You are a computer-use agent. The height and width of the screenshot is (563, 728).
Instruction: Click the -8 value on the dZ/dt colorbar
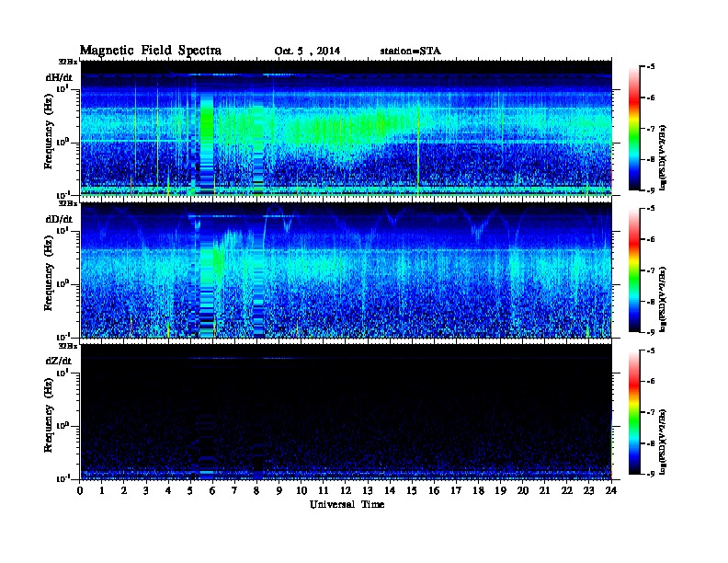pyautogui.click(x=651, y=443)
